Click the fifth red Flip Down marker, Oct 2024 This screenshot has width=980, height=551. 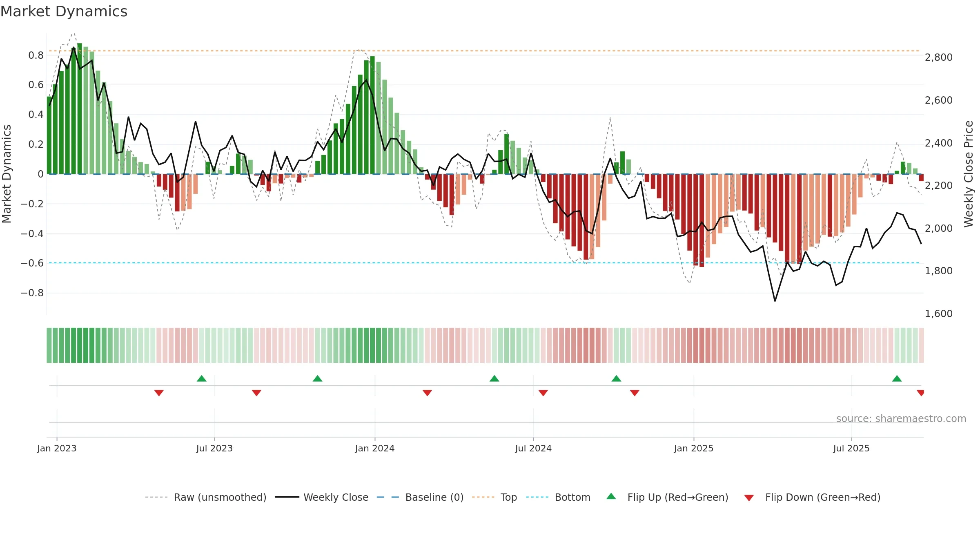(635, 393)
